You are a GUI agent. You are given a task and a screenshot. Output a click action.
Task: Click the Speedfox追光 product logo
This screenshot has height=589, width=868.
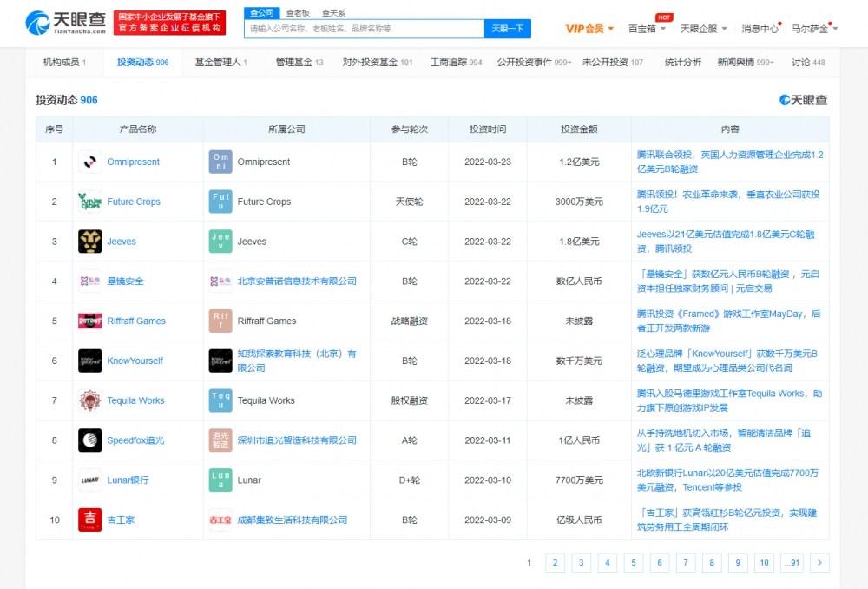pyautogui.click(x=89, y=440)
